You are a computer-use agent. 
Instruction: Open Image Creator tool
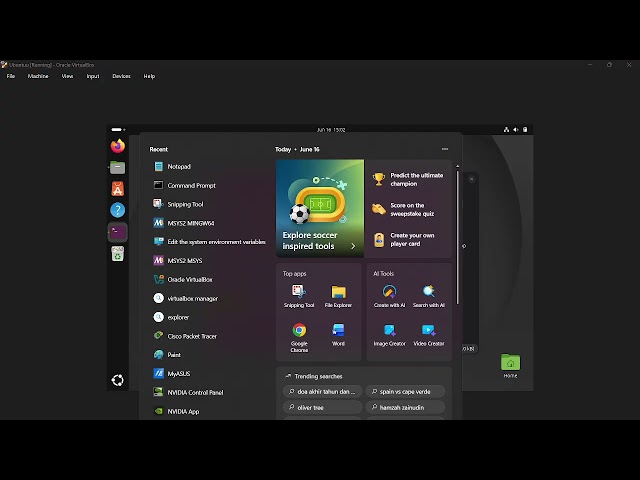pos(389,335)
